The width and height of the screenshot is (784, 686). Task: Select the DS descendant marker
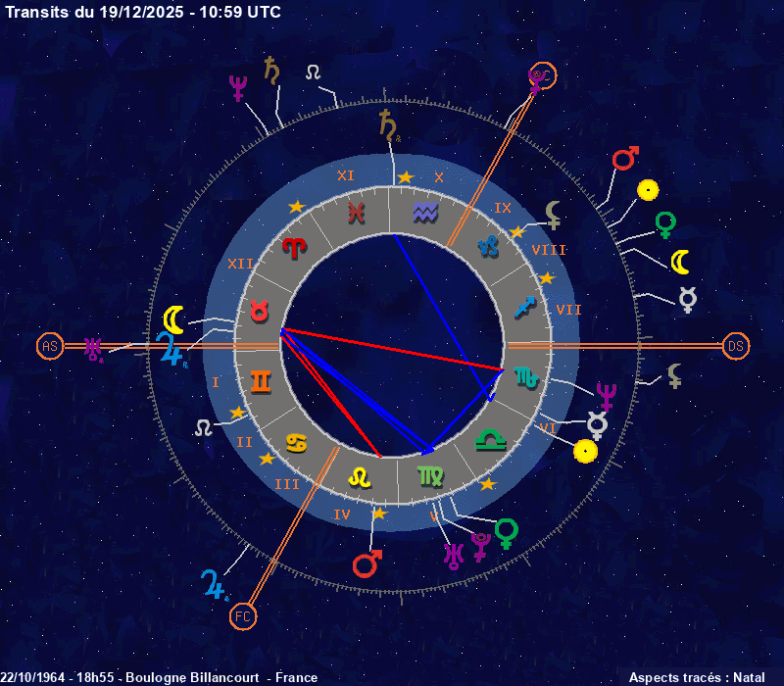coord(736,346)
